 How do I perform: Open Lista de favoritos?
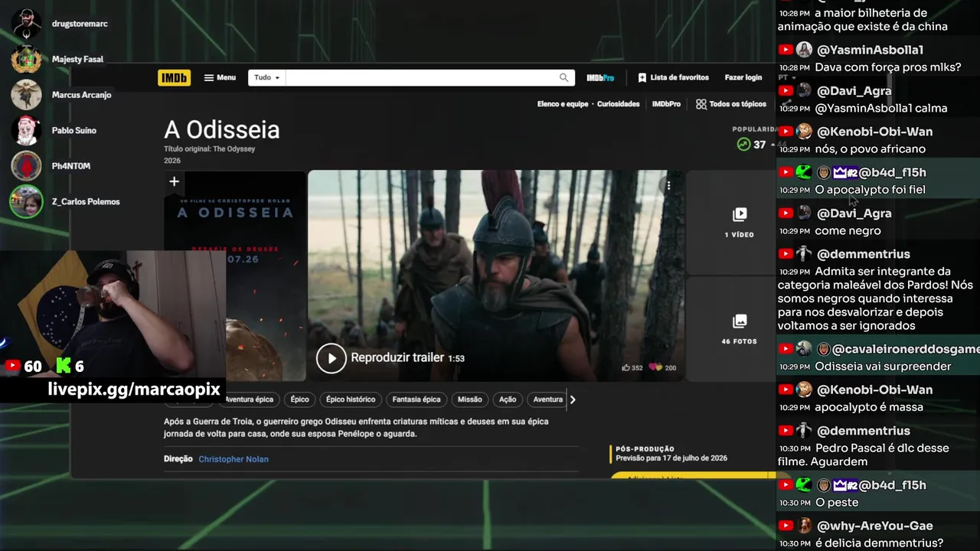coord(673,77)
